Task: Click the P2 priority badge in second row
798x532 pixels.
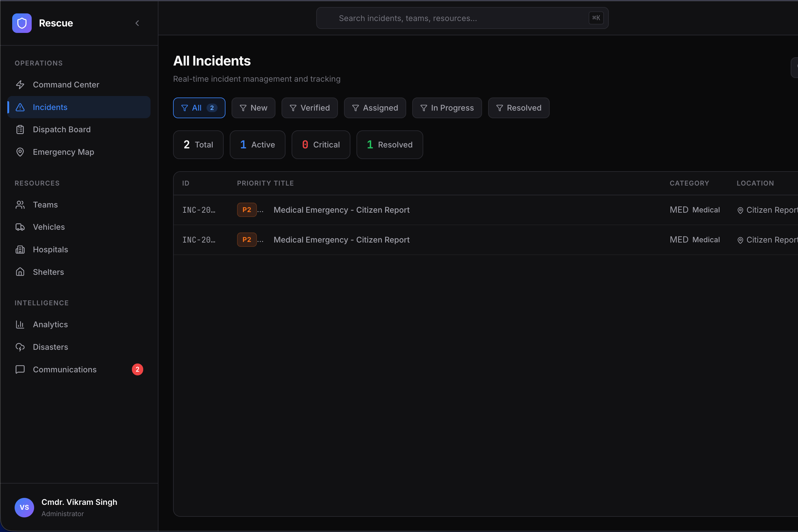Action: point(247,239)
